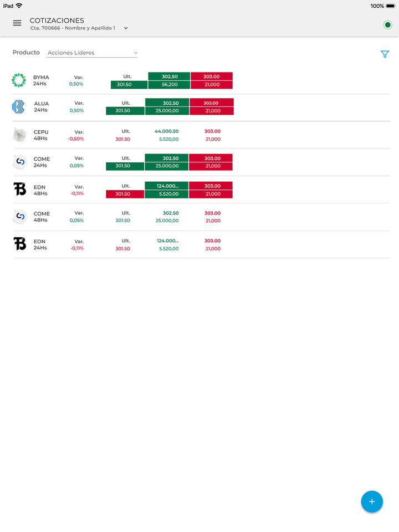Select BYMA red ask price 303.00
This screenshot has width=399, height=532.
pos(211,76)
